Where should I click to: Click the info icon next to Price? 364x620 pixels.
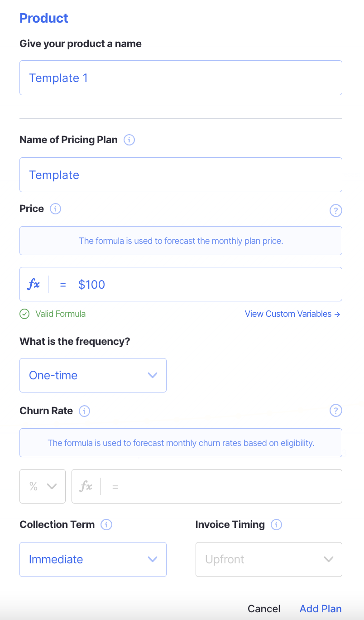pyautogui.click(x=55, y=209)
